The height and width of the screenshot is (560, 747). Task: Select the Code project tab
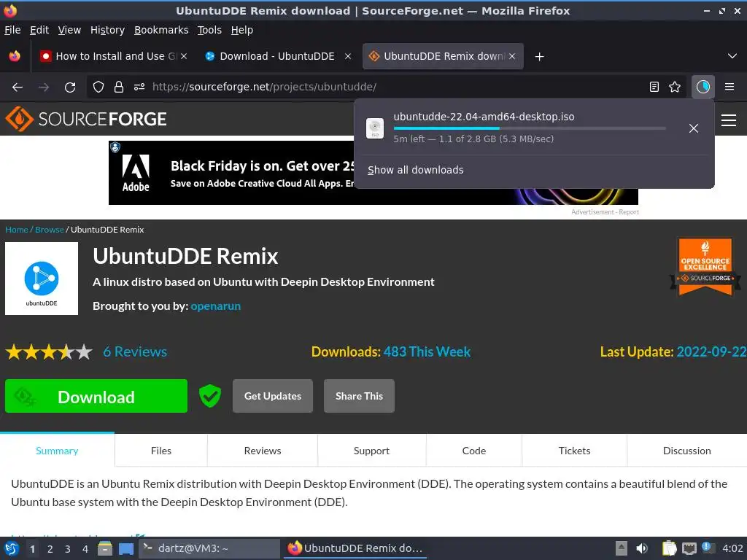pyautogui.click(x=474, y=451)
